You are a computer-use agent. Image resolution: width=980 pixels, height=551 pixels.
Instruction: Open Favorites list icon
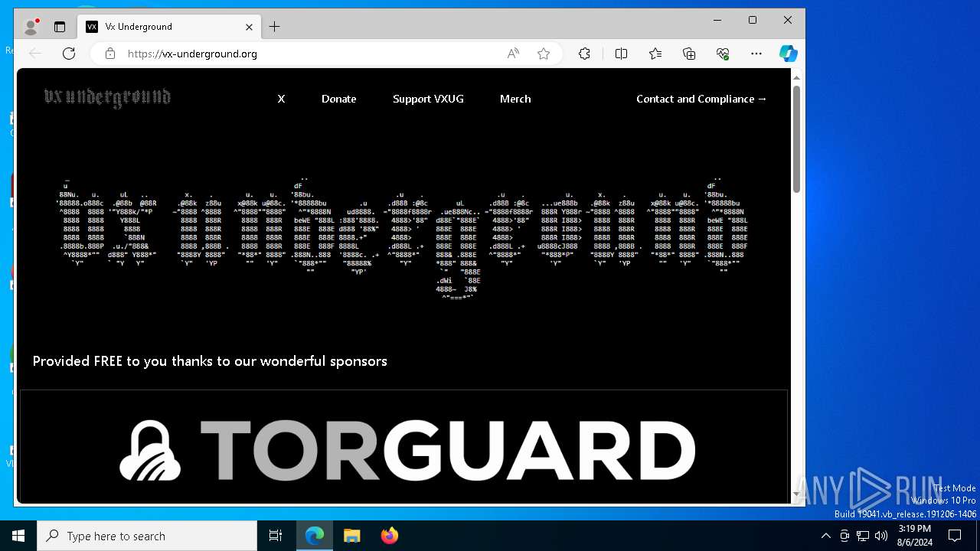click(655, 54)
